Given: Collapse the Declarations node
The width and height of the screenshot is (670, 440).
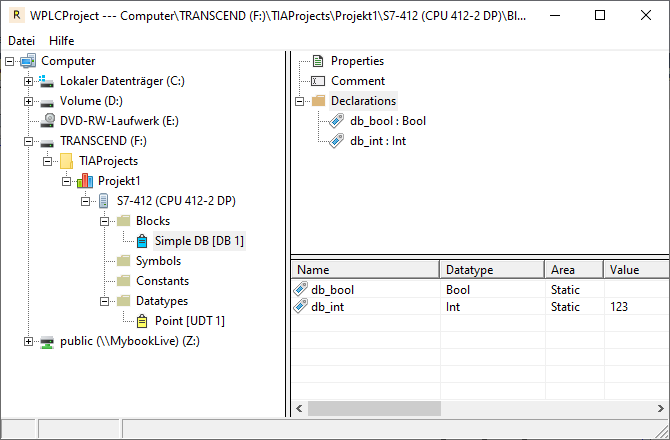Looking at the screenshot, I should (x=300, y=101).
